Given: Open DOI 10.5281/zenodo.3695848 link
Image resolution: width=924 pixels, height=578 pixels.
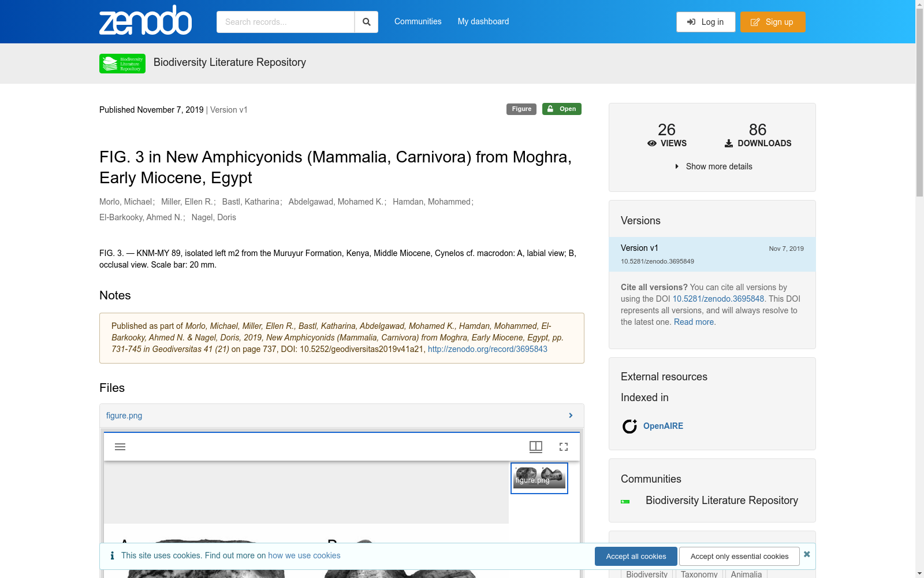Looking at the screenshot, I should [718, 299].
